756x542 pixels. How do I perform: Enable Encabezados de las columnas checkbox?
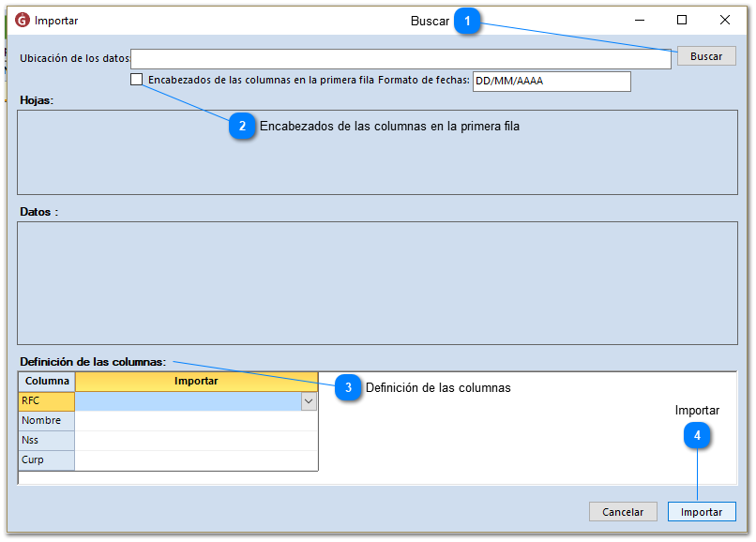(137, 81)
